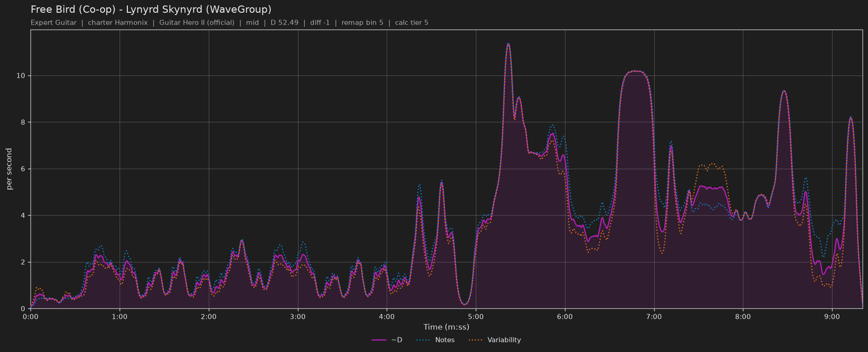Viewport: 868px width, 352px height.
Task: Click the 'Variability' legend entry
Action: point(495,340)
